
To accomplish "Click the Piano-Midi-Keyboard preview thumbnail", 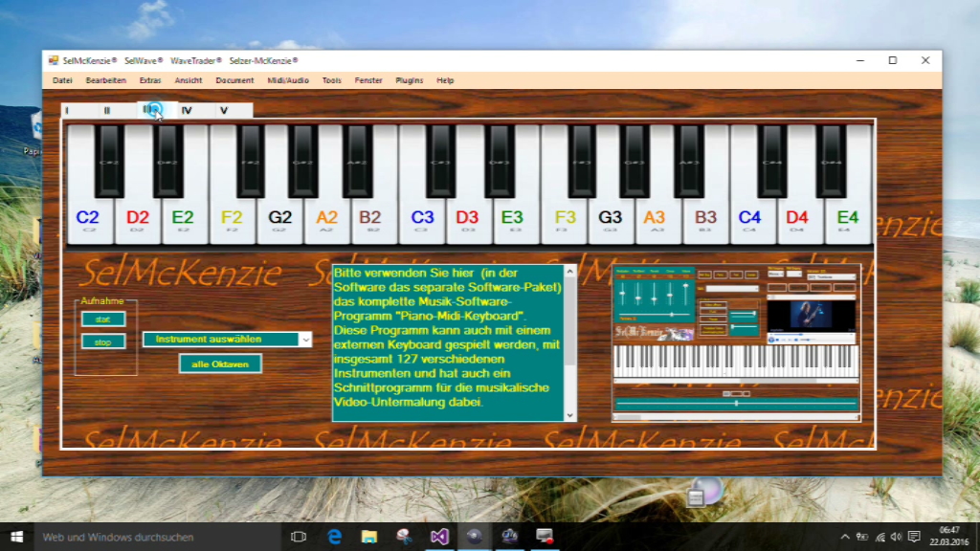I will click(736, 343).
